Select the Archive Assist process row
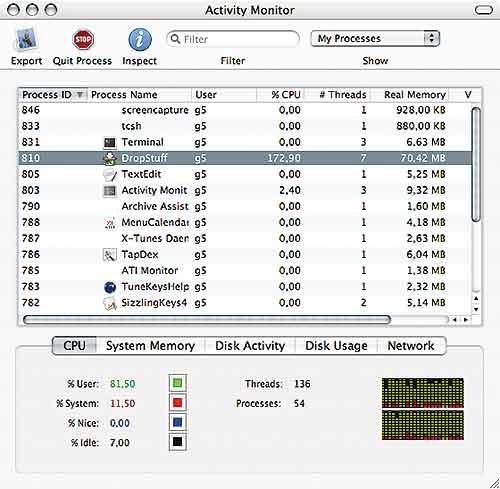Viewport: 500px width, 489px height. click(245, 206)
